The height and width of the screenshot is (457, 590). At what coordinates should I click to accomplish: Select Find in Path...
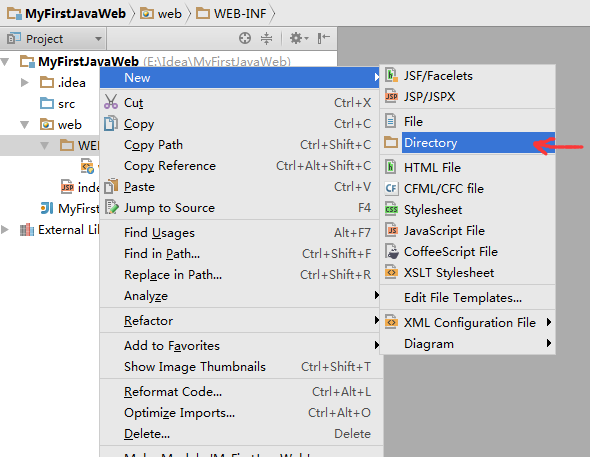point(240,254)
